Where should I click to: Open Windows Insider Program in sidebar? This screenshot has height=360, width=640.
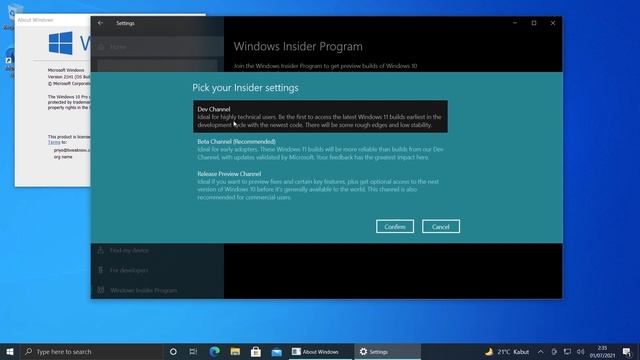coord(157,290)
